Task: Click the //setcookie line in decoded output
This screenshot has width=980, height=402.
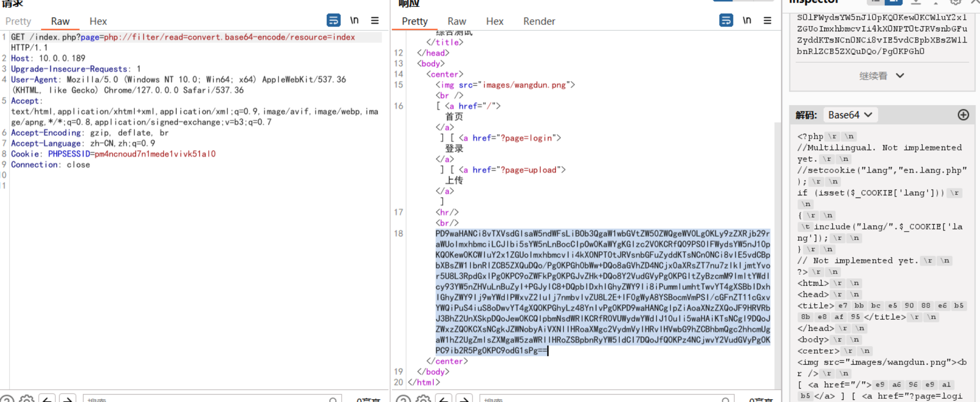Action: (x=882, y=176)
